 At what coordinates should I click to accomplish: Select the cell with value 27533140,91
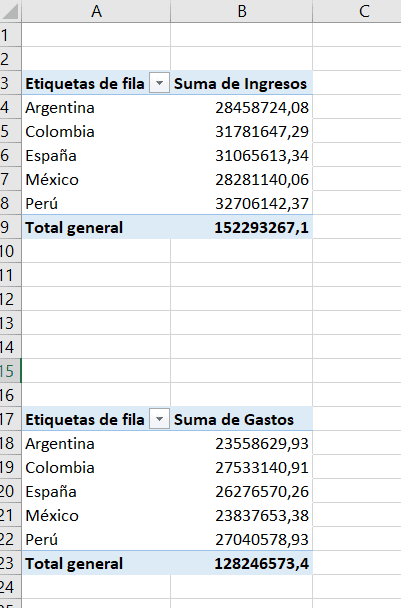(x=242, y=468)
